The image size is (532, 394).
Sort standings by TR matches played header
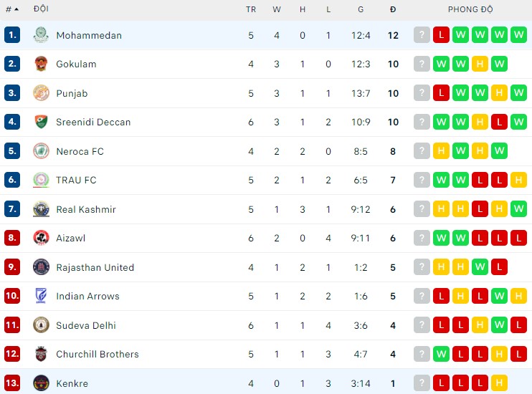coord(251,9)
